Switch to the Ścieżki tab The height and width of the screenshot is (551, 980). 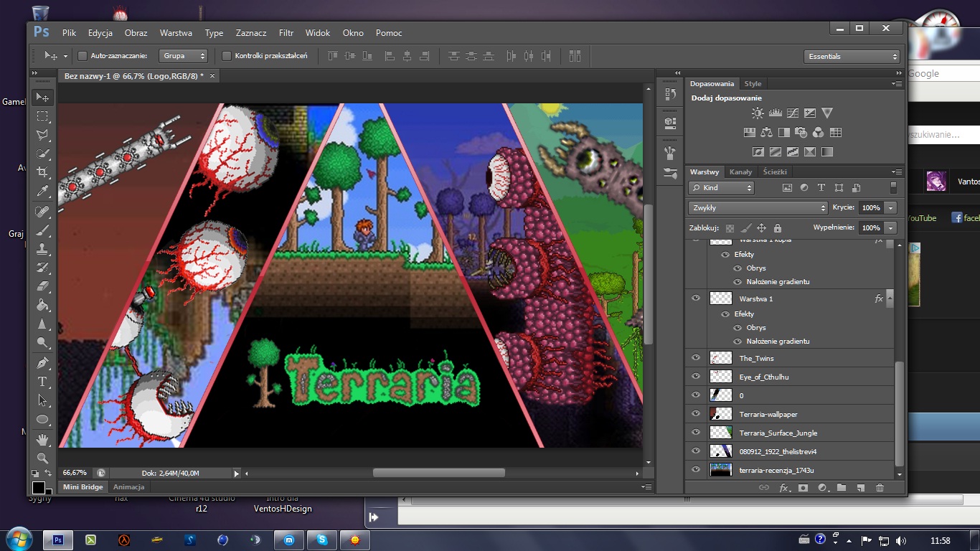coord(775,172)
